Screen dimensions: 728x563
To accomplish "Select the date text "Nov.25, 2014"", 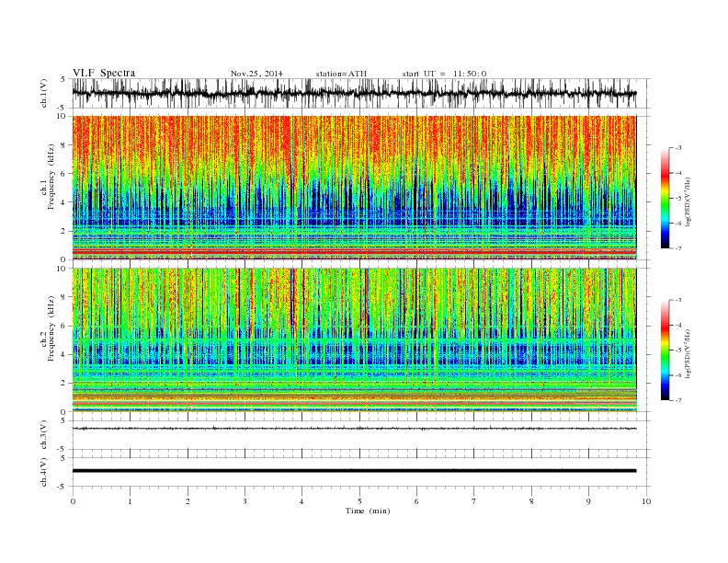I will (x=256, y=74).
